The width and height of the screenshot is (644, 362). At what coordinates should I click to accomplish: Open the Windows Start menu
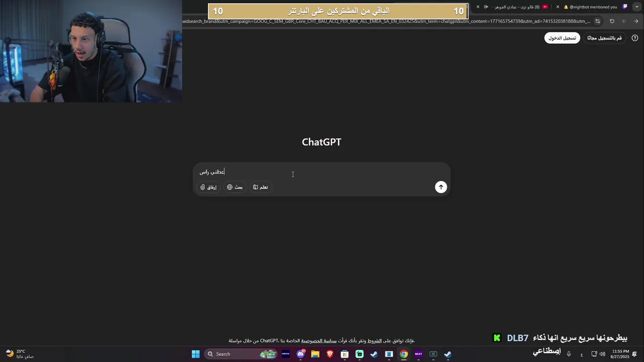(196, 354)
